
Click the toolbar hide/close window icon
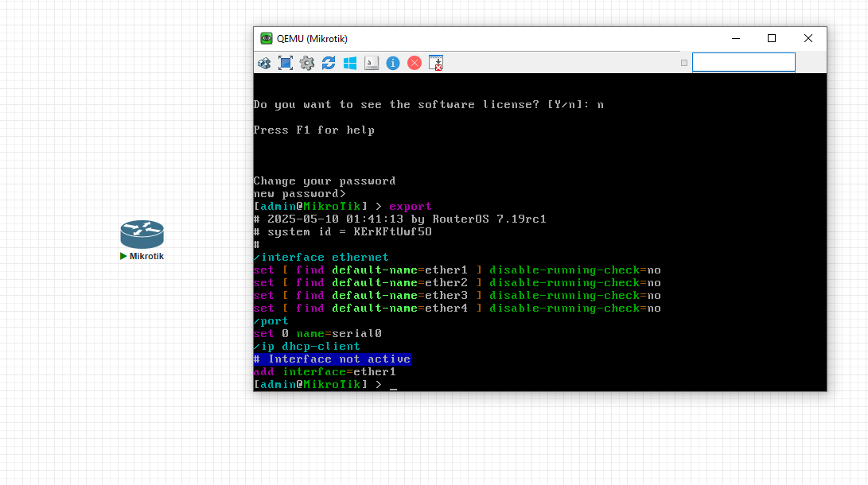click(x=436, y=63)
